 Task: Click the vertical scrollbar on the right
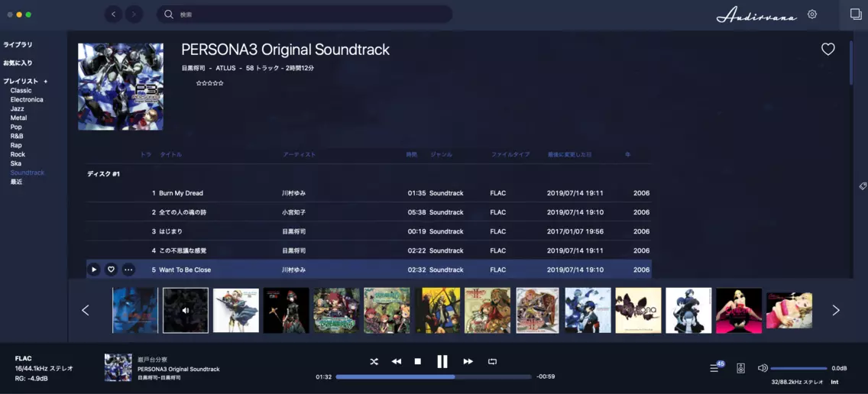851,63
